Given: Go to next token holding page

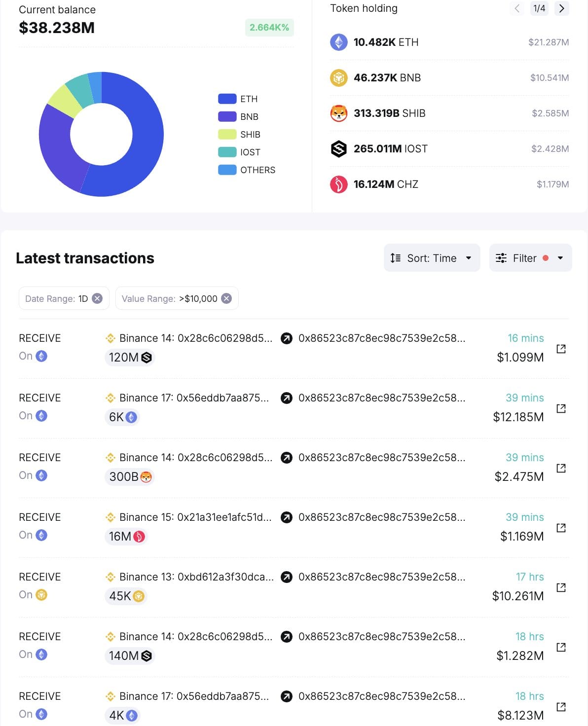Looking at the screenshot, I should (x=561, y=8).
